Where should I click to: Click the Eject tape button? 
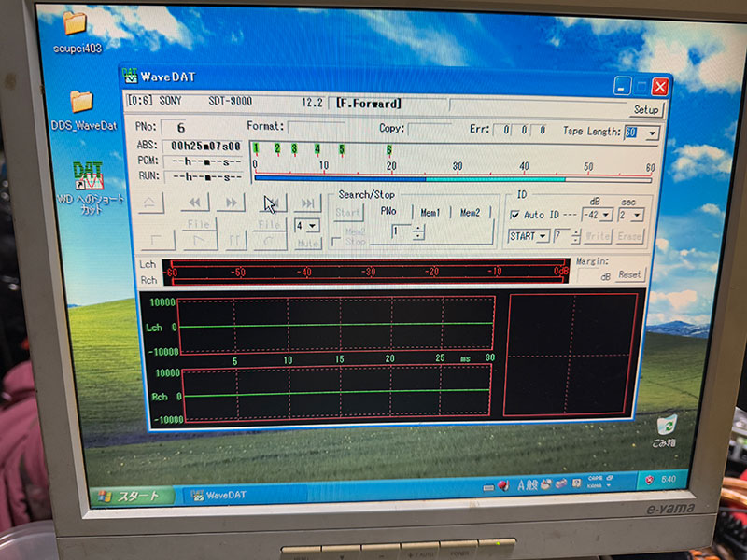point(149,203)
